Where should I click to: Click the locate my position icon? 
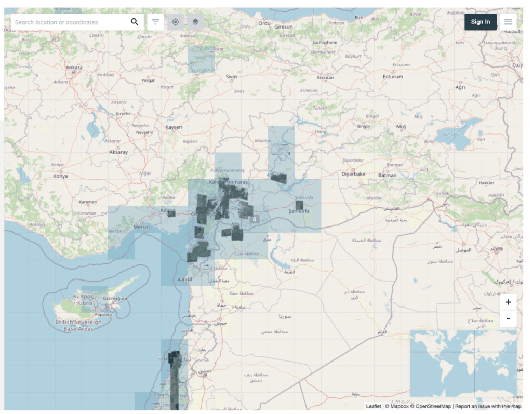[176, 22]
